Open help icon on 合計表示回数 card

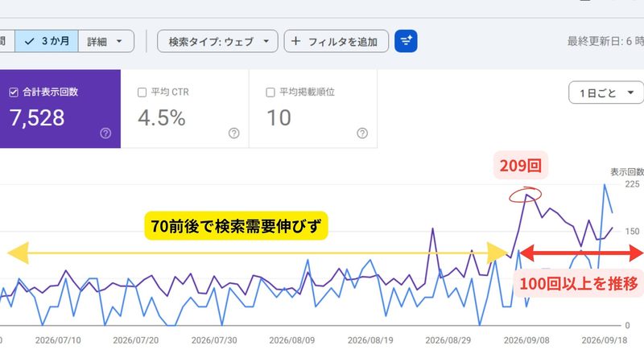click(x=105, y=133)
